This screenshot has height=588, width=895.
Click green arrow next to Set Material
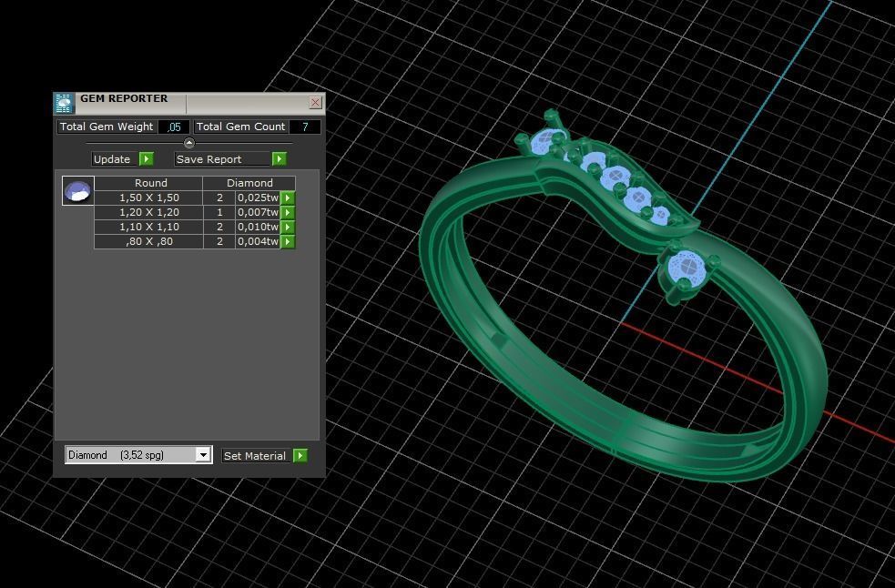click(300, 455)
